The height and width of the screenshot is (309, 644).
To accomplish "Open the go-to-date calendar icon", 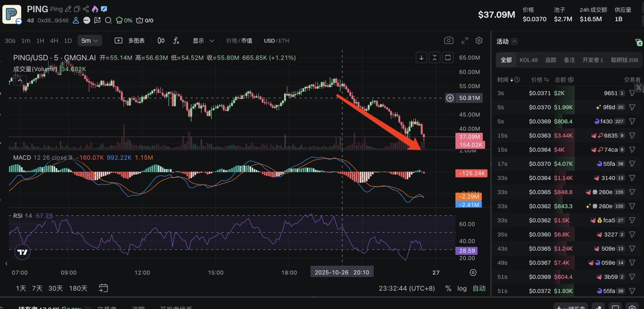I will coord(104,288).
